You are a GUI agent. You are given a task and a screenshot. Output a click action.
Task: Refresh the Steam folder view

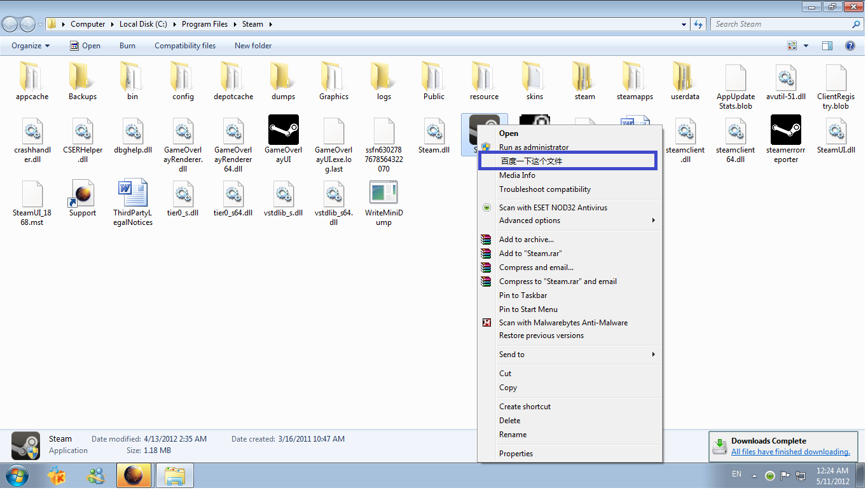point(698,24)
